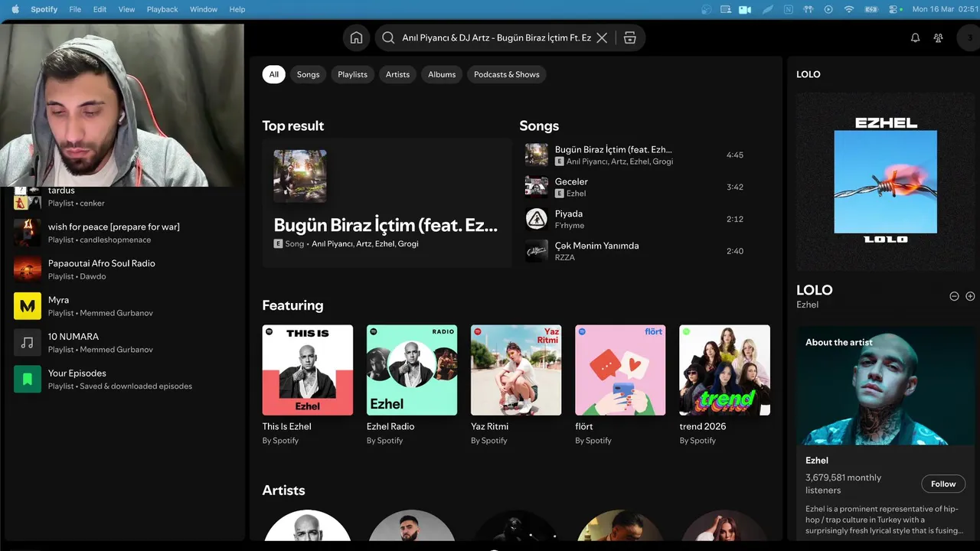Click the Now Playing menu bar icon
The width and height of the screenshot is (980, 551).
tap(828, 9)
